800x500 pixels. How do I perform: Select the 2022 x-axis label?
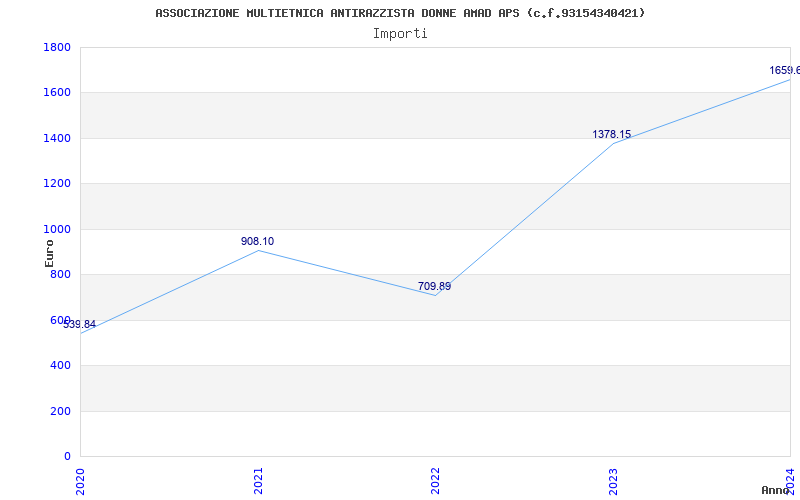pyautogui.click(x=435, y=481)
